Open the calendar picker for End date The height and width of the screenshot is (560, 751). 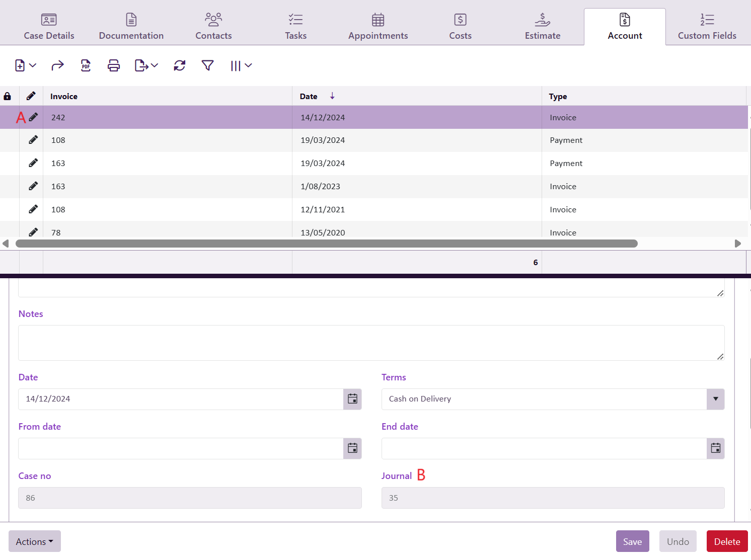click(x=715, y=448)
